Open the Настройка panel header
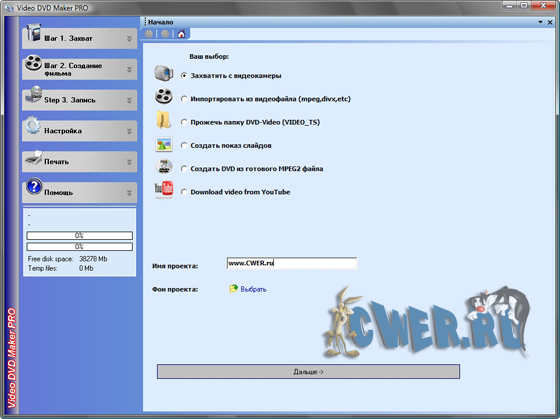Image resolution: width=560 pixels, height=419 pixels. click(79, 131)
